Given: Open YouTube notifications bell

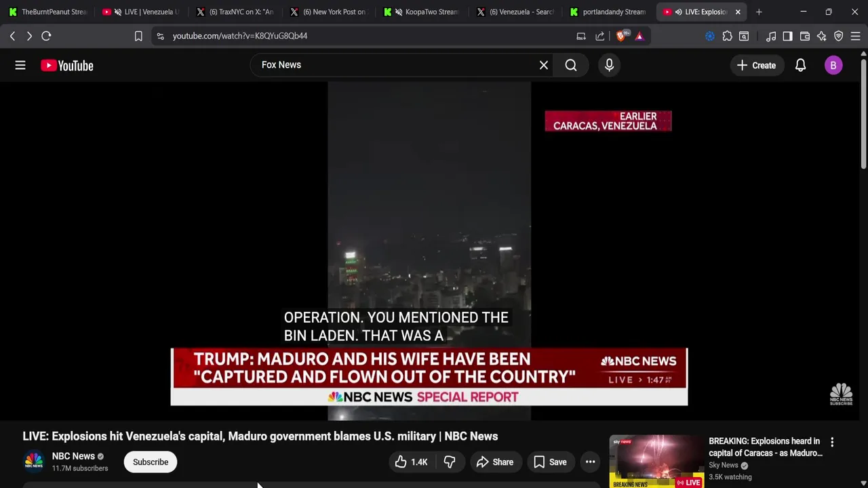Looking at the screenshot, I should pyautogui.click(x=800, y=65).
